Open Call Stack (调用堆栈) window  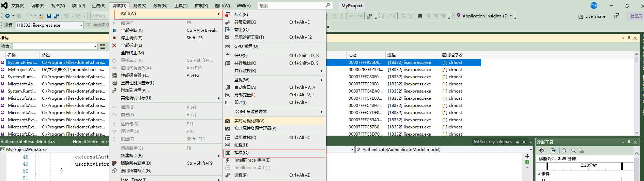(x=275, y=137)
